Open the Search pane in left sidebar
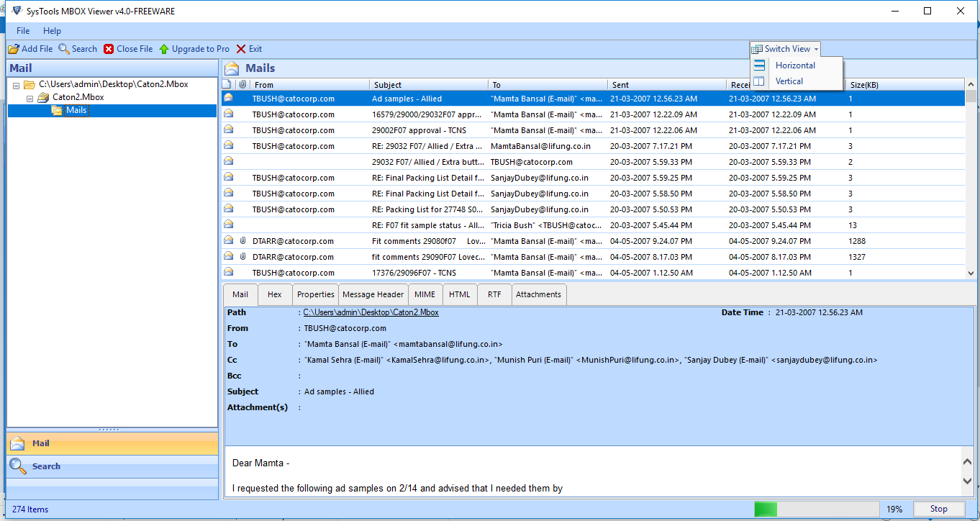980x521 pixels. coord(46,466)
